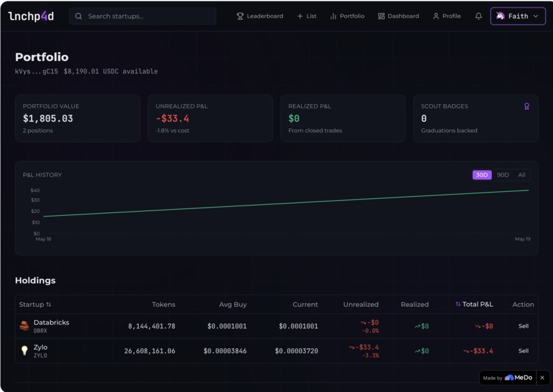Image resolution: width=553 pixels, height=392 pixels.
Task: Focus the Search startups field
Action: pos(143,16)
